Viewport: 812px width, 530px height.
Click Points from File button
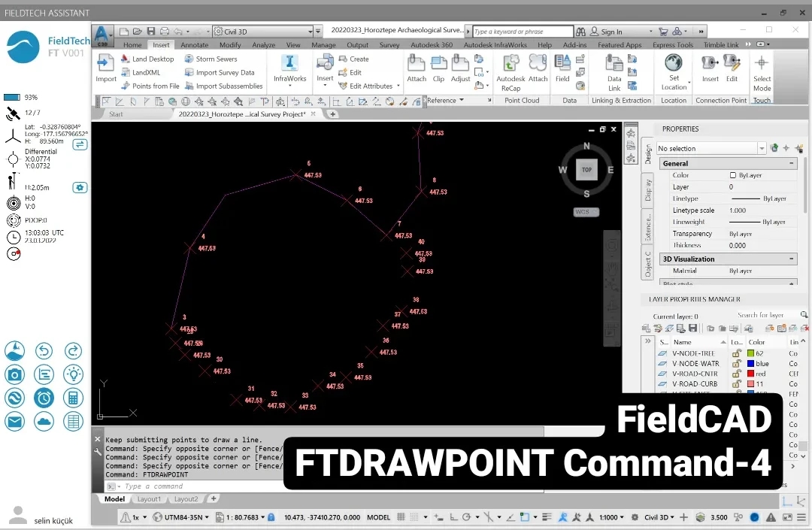[150, 86]
